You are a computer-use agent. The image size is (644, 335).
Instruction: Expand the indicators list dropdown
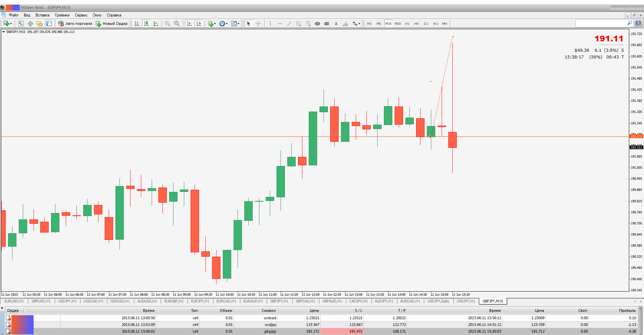point(212,24)
